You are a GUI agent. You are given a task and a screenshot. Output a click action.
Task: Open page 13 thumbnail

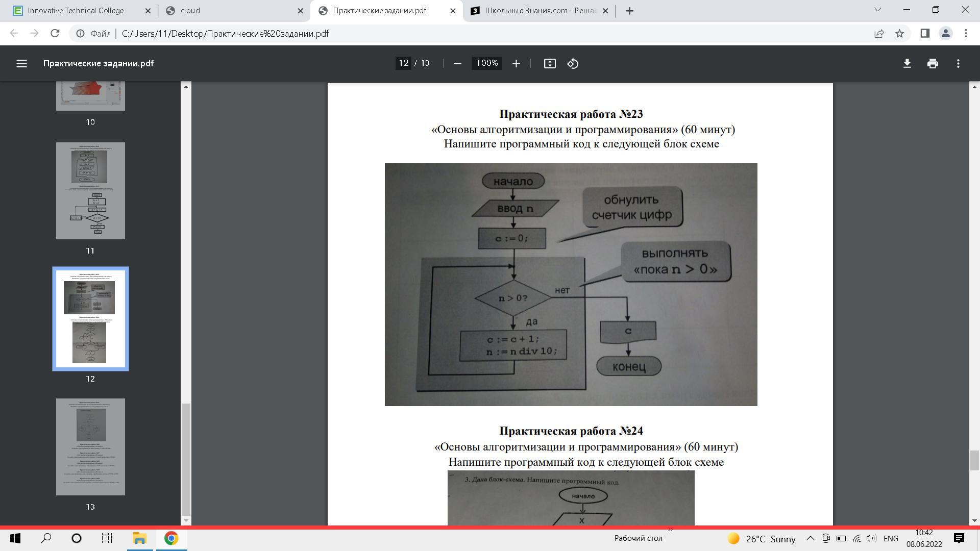tap(90, 447)
